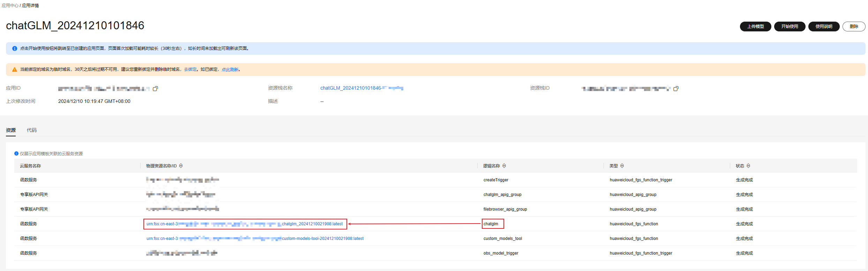Open the 使用说明 button
Image resolution: width=868 pixels, height=271 pixels.
(824, 27)
